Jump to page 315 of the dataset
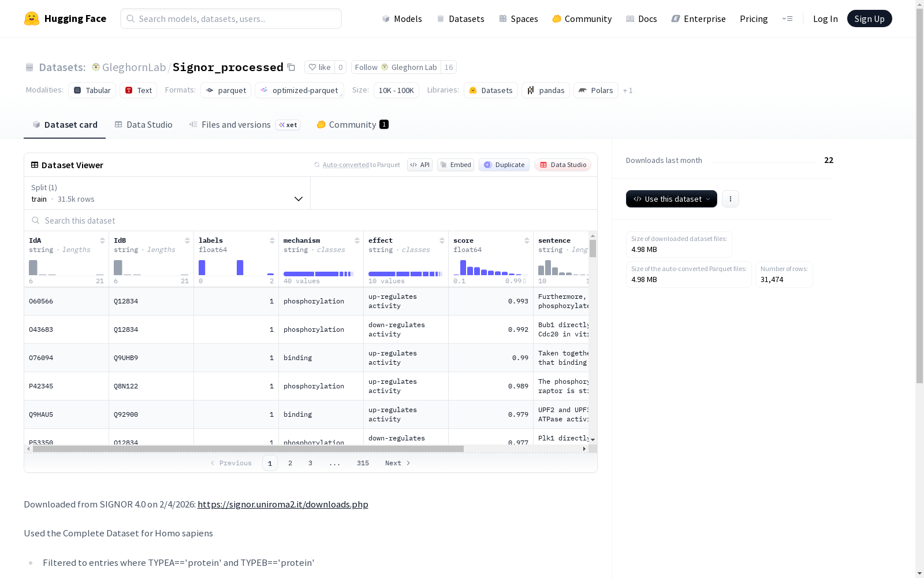 coord(363,463)
